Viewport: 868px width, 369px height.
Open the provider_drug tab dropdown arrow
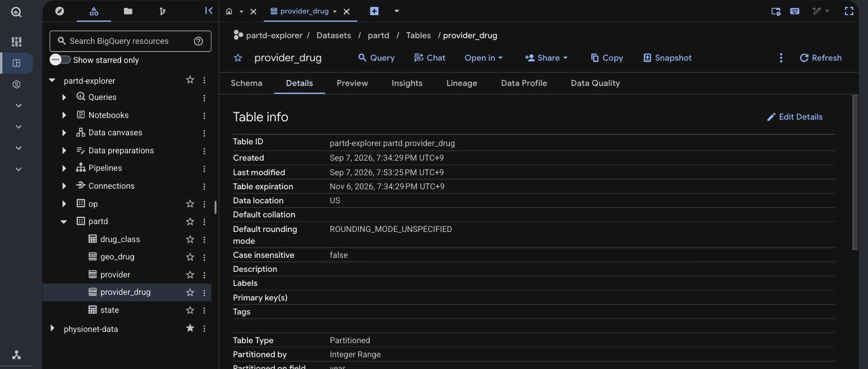335,11
